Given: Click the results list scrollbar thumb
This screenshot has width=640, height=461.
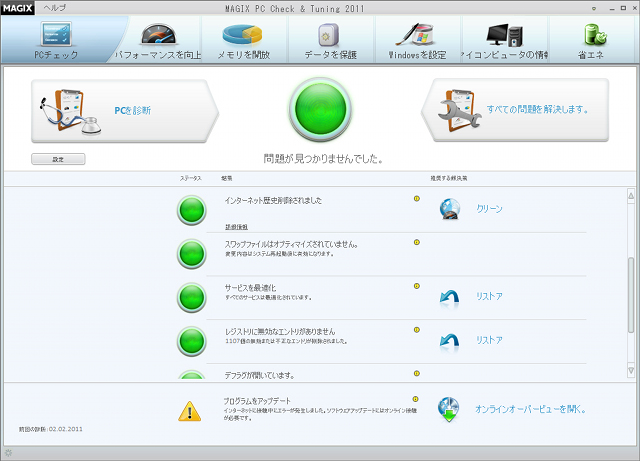Looking at the screenshot, I should tap(631, 294).
